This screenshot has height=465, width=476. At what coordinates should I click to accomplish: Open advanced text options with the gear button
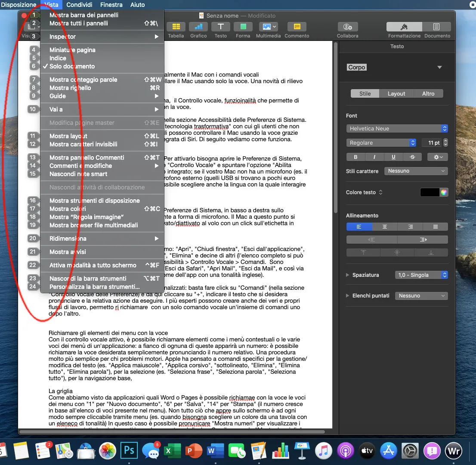pyautogui.click(x=437, y=157)
